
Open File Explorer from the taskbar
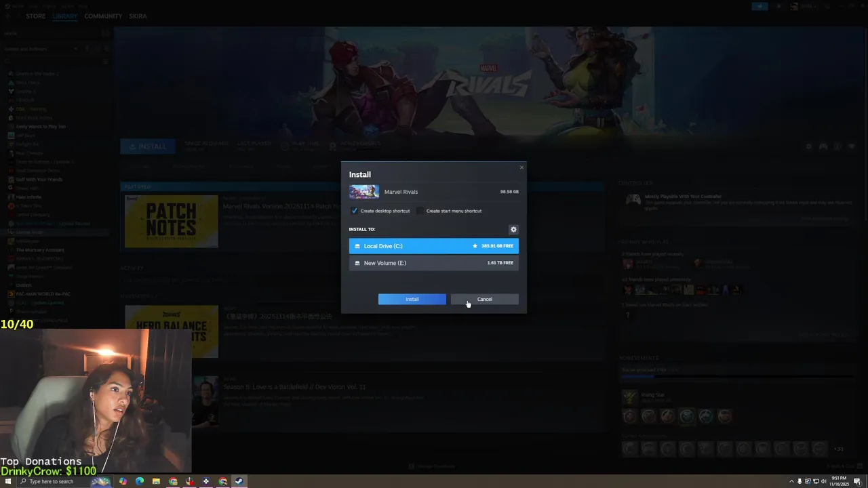pos(156,481)
